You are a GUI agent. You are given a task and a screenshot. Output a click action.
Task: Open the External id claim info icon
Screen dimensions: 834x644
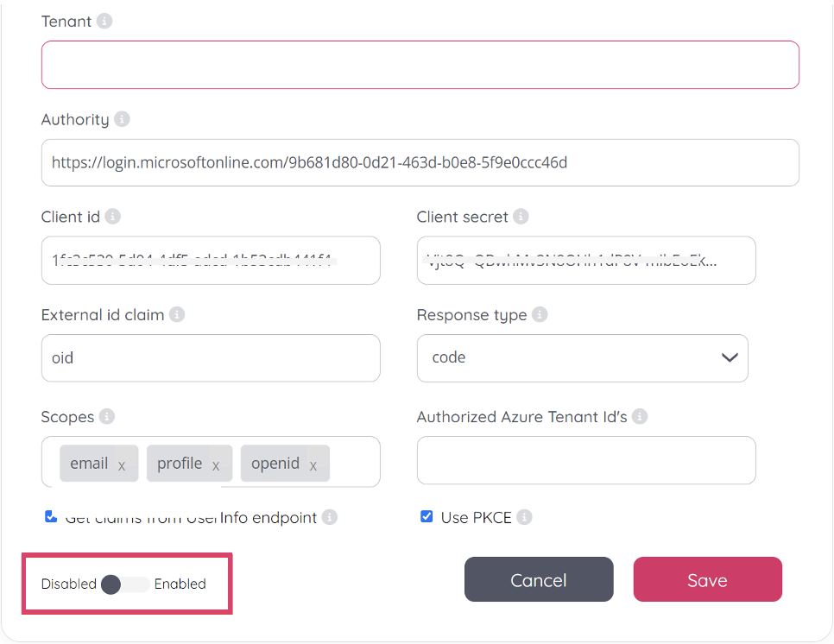click(177, 315)
